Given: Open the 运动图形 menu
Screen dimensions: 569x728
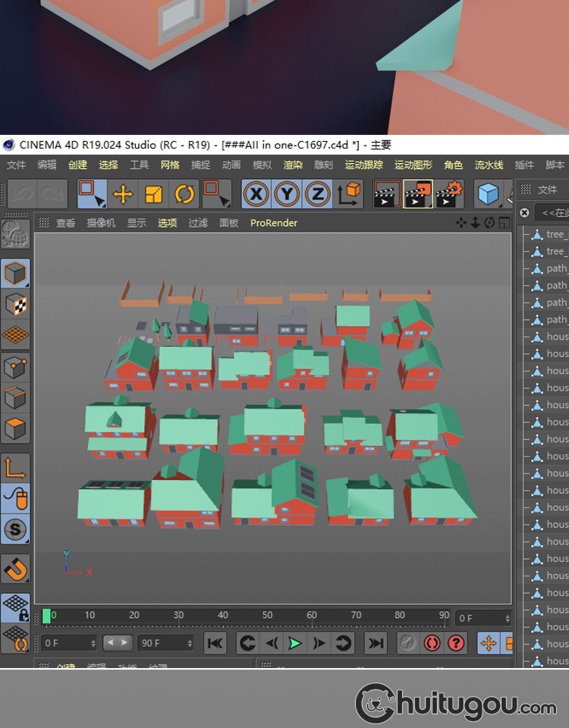Looking at the screenshot, I should point(413,165).
